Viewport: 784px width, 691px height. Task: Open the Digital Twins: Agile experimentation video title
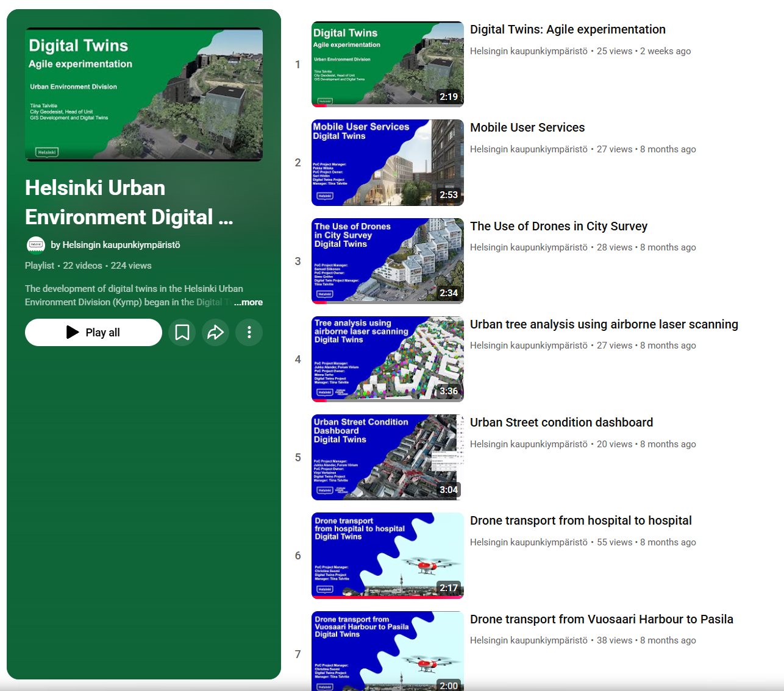pos(567,29)
